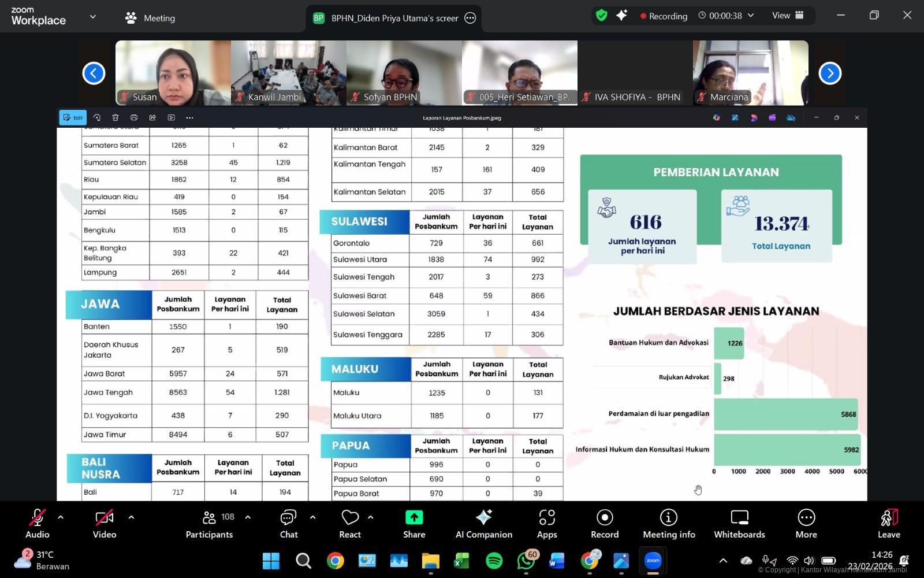924x578 pixels.
Task: Turn on the Video camera
Action: pyautogui.click(x=105, y=524)
